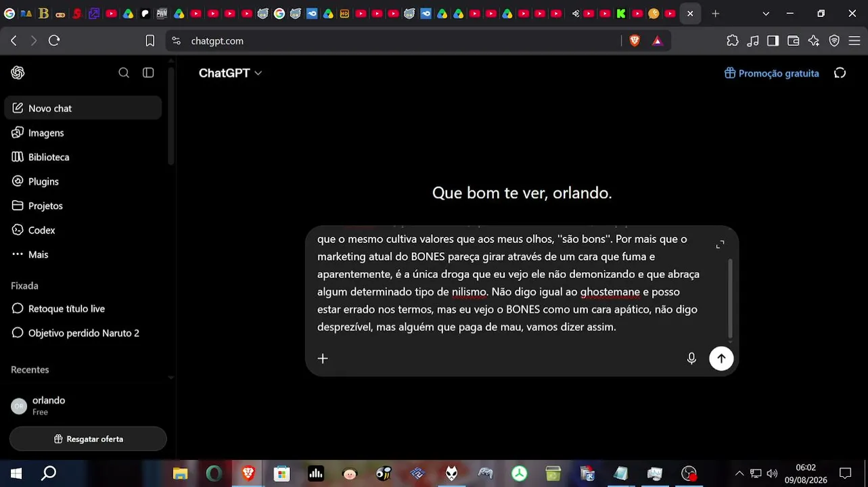Image resolution: width=868 pixels, height=487 pixels.
Task: Open a new browser tab with plus
Action: click(x=716, y=14)
